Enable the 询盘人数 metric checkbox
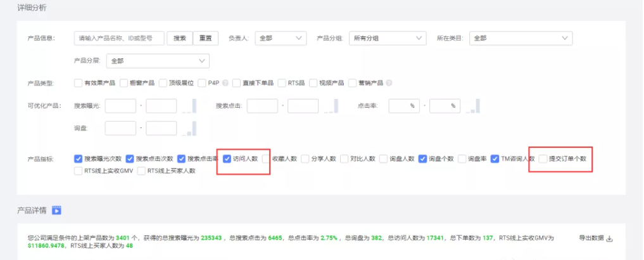The width and height of the screenshot is (644, 260). coord(383,159)
